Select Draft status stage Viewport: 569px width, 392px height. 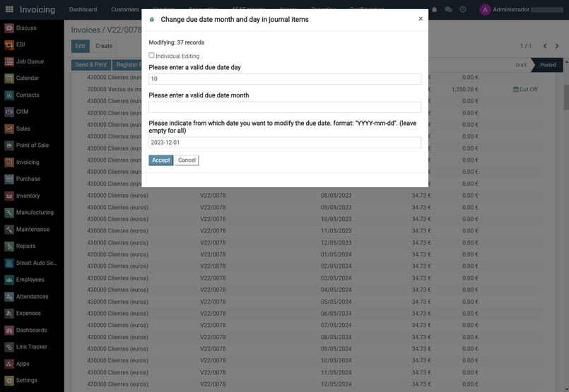(x=521, y=65)
